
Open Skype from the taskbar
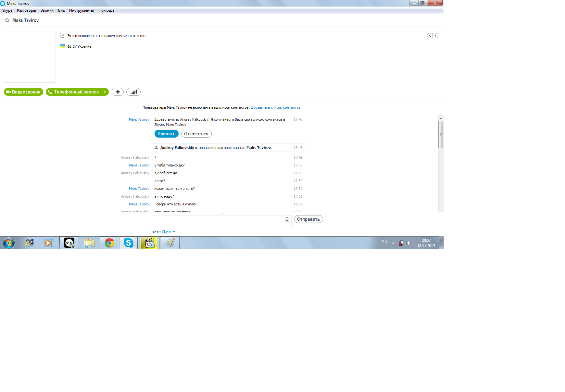(x=129, y=243)
